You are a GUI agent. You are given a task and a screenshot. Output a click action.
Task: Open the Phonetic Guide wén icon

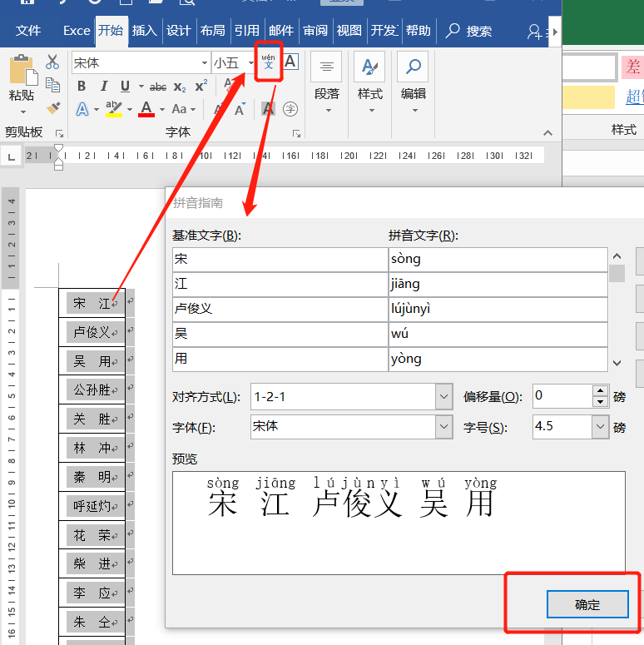click(x=268, y=62)
